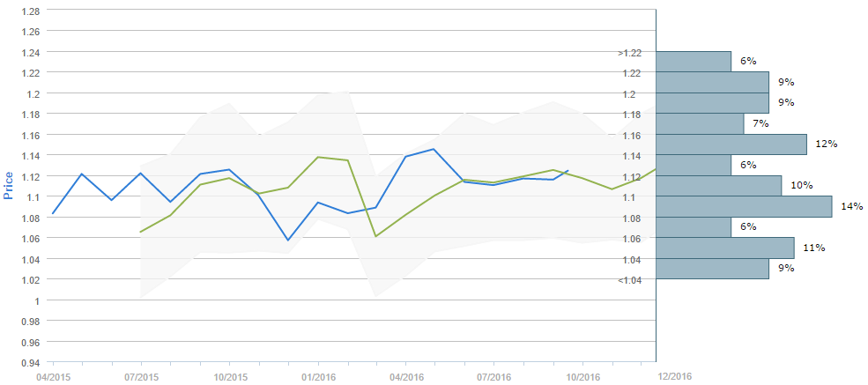Select the topmost >1.22 histogram bar

(694, 62)
